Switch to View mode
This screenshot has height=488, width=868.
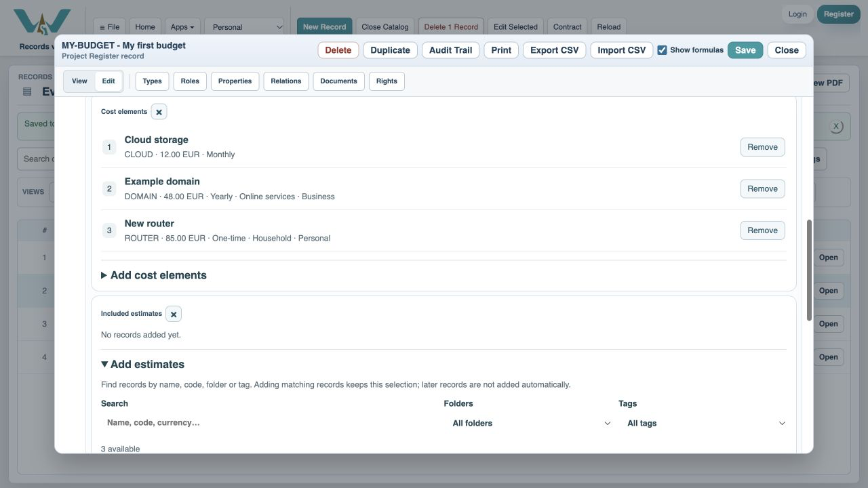(79, 81)
